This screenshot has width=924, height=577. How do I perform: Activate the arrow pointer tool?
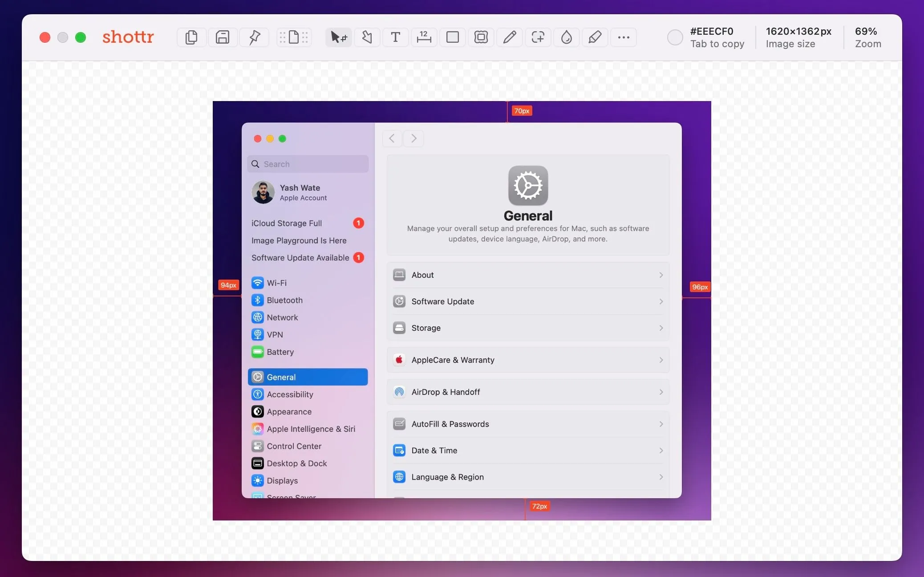point(339,37)
